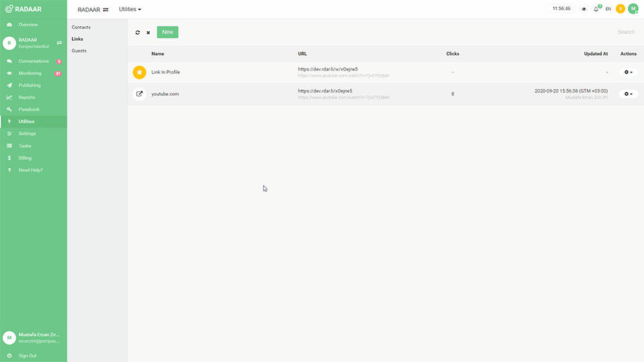Image resolution: width=644 pixels, height=362 pixels.
Task: Click the yellow star icon for Link In Profile
Action: tap(140, 72)
